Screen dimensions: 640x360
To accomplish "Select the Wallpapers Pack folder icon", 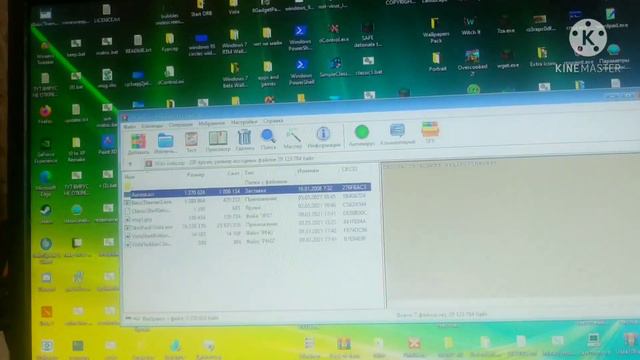I will pos(436,30).
